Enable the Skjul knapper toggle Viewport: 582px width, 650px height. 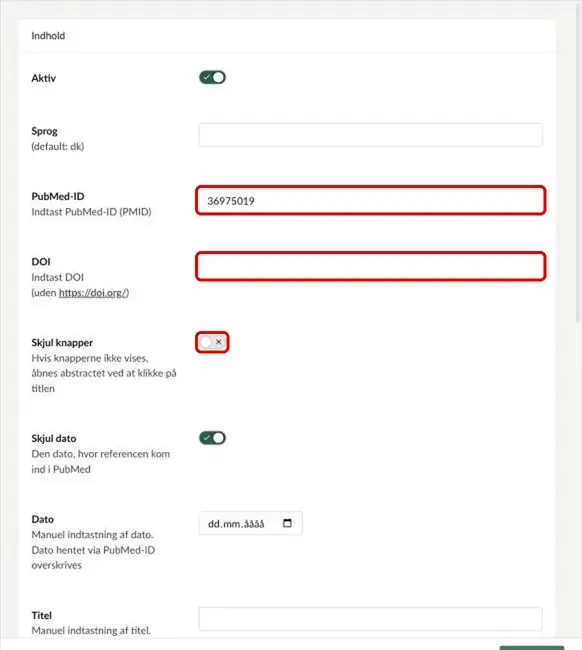pyautogui.click(x=212, y=342)
